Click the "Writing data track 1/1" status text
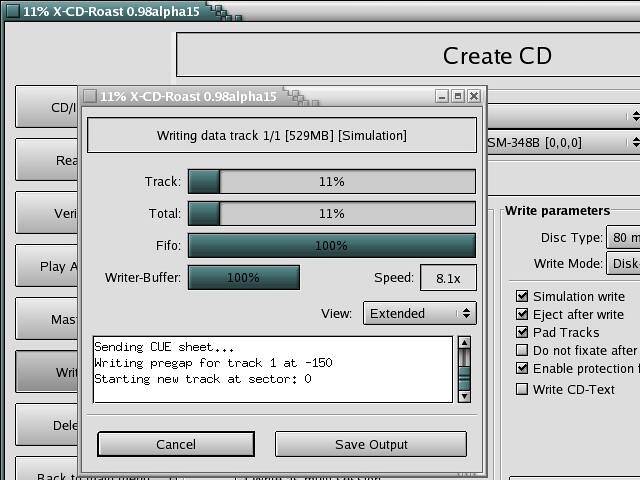 (x=282, y=136)
